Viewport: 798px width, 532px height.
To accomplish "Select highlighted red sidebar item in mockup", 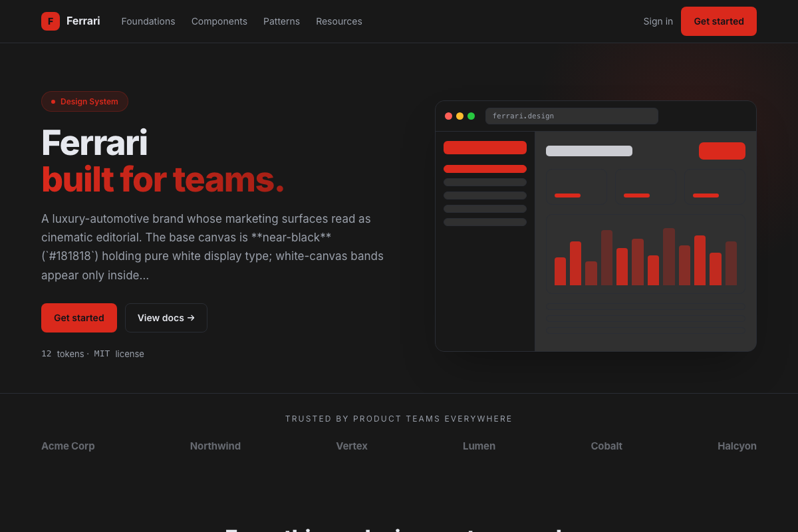I will (x=485, y=169).
